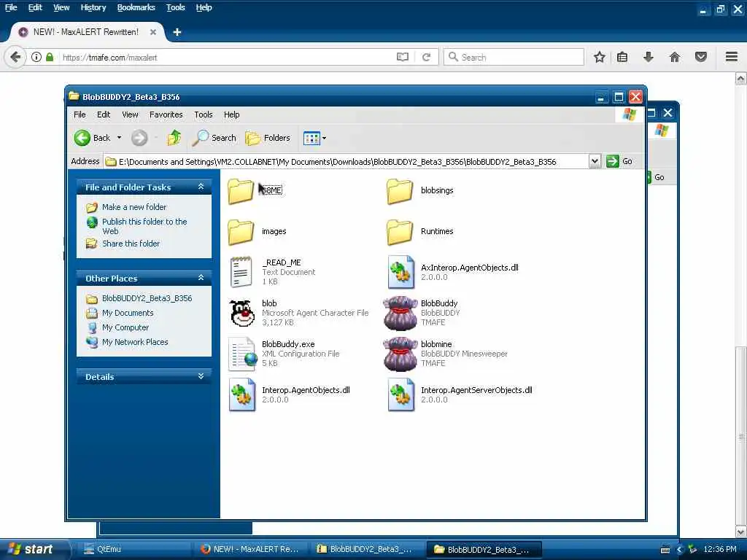
Task: Open Firefox Bookmarks menu
Action: [136, 7]
